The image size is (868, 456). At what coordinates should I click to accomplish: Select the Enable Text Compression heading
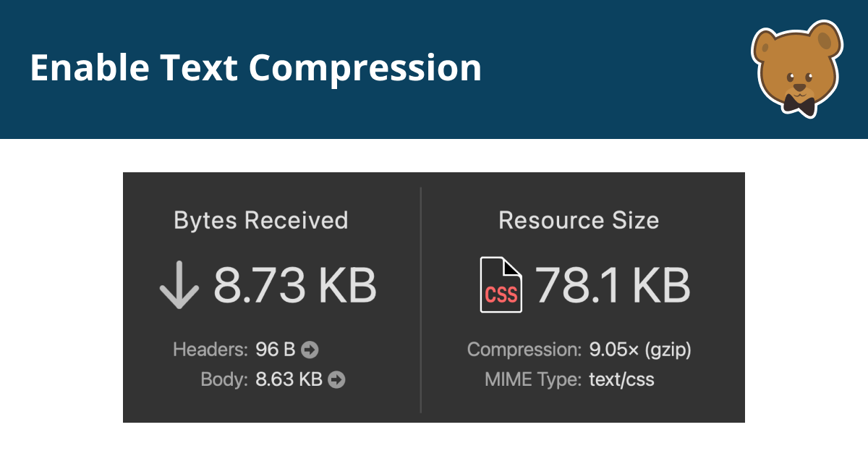pos(255,68)
